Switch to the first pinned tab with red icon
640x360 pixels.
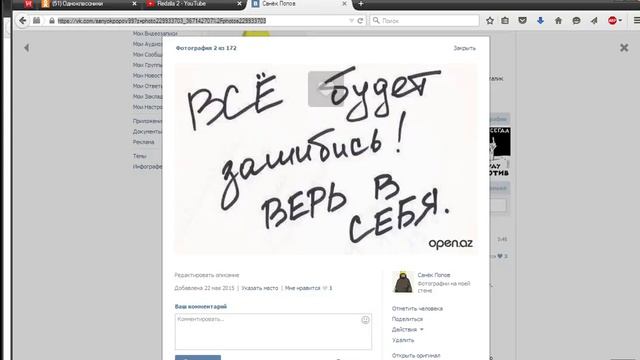(x=28, y=4)
